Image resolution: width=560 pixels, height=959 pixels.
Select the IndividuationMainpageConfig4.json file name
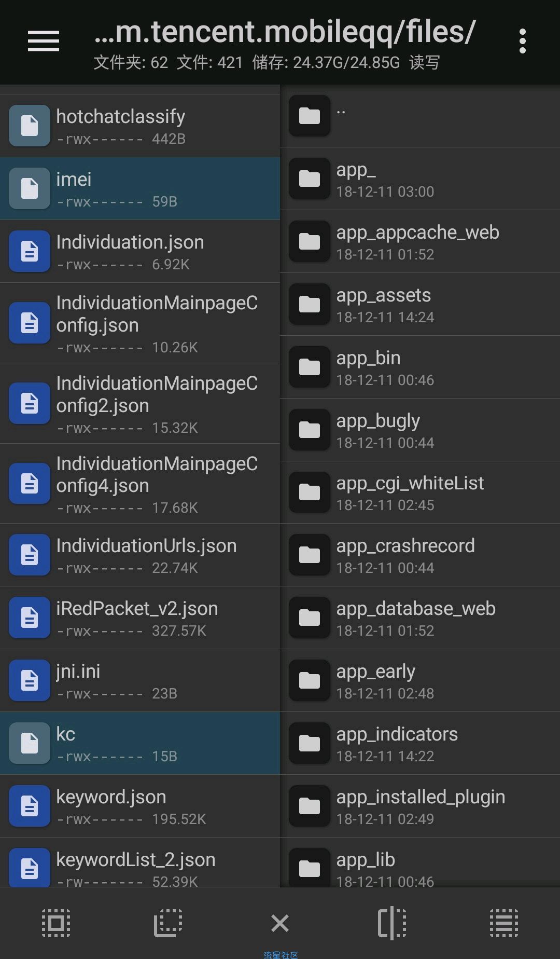click(x=157, y=475)
